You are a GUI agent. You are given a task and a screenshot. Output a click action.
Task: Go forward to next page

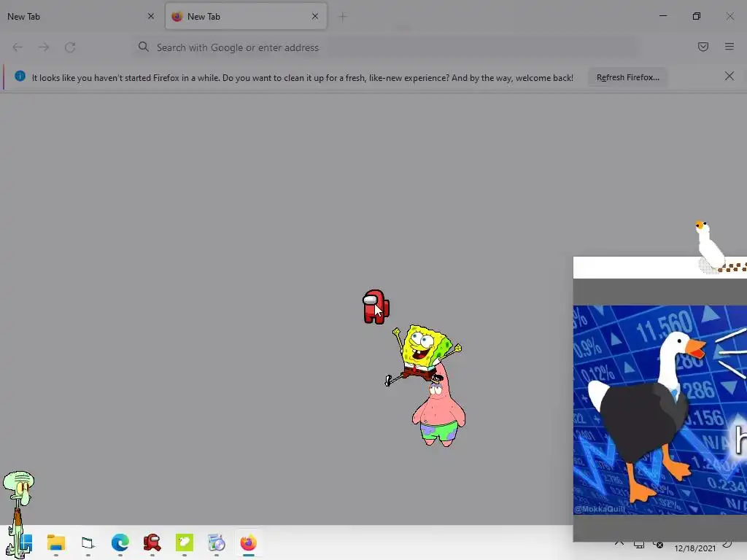[44, 47]
